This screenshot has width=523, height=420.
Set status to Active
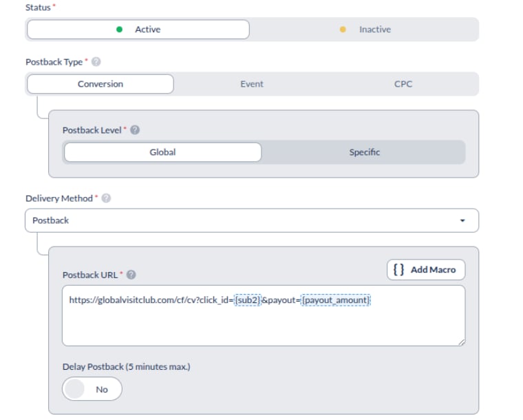[138, 30]
